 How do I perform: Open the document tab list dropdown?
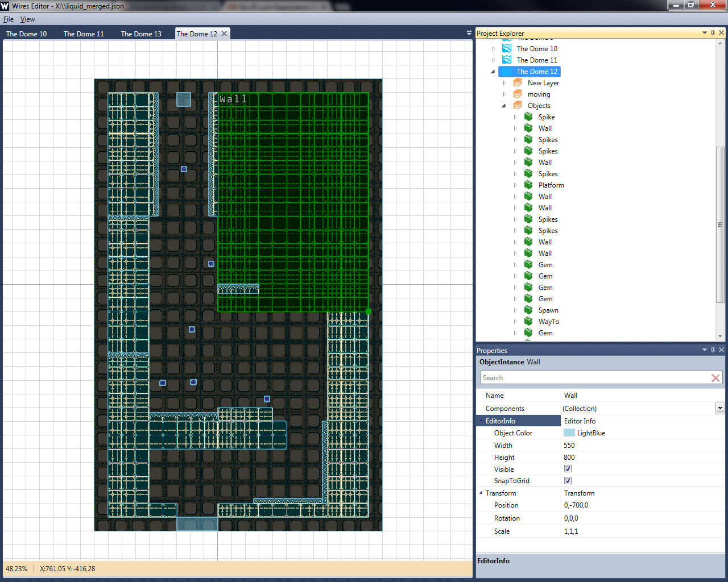click(469, 34)
